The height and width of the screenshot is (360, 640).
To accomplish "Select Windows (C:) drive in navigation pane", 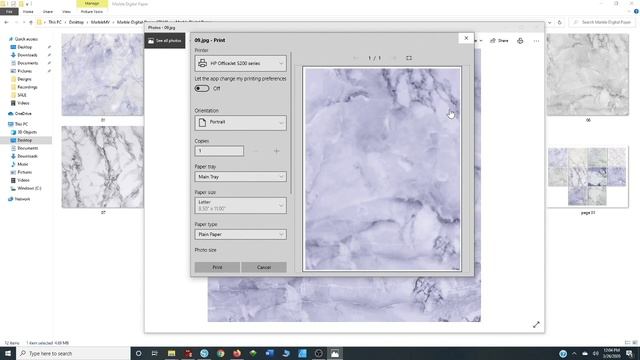I will point(29,188).
